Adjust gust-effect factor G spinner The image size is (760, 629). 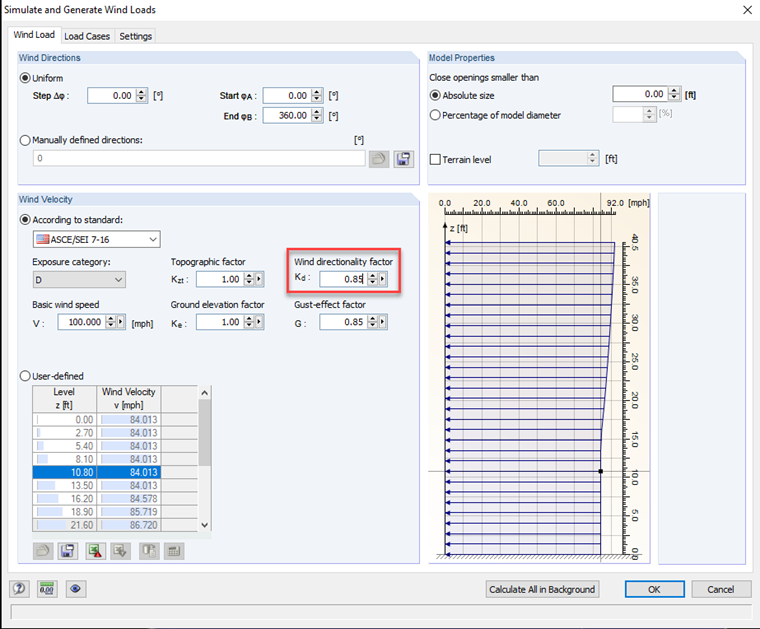[373, 322]
